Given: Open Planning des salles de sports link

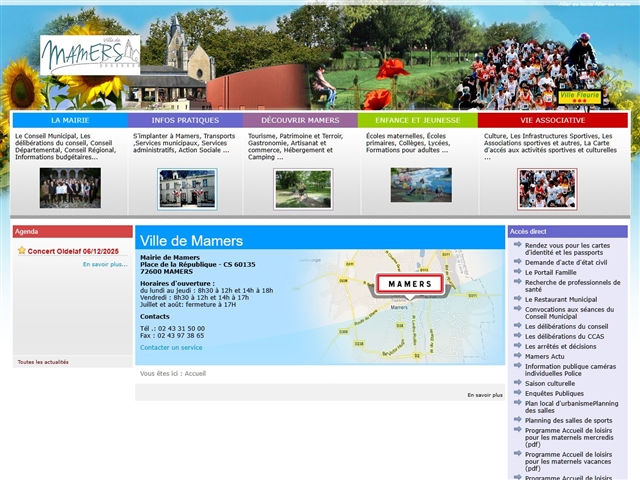Looking at the screenshot, I should click(569, 420).
